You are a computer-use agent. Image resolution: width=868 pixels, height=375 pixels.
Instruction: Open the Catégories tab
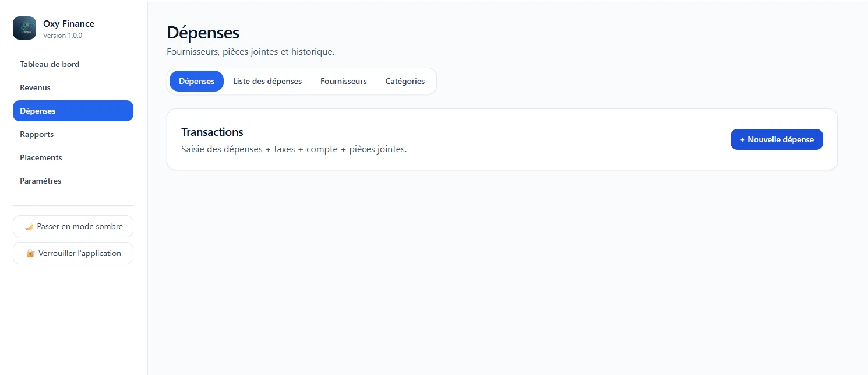coord(405,81)
